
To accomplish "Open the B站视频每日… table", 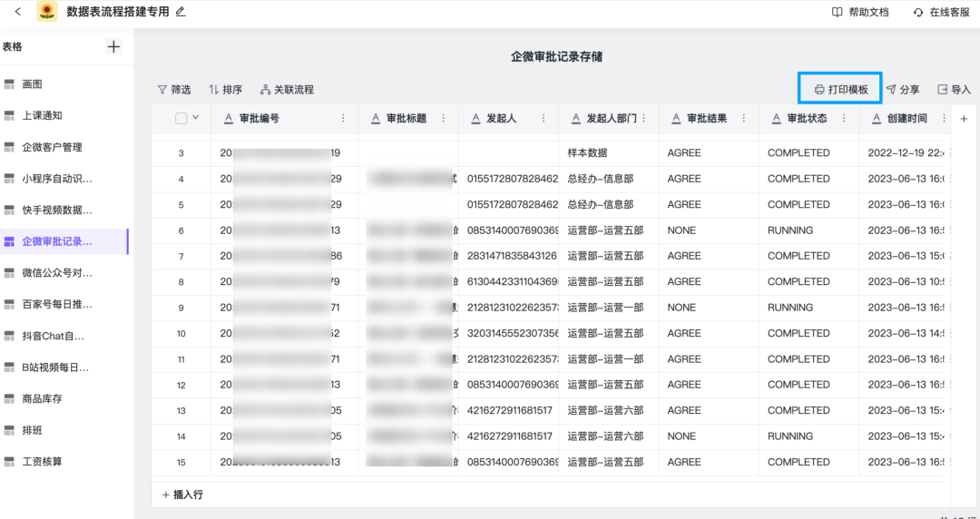I will point(64,367).
